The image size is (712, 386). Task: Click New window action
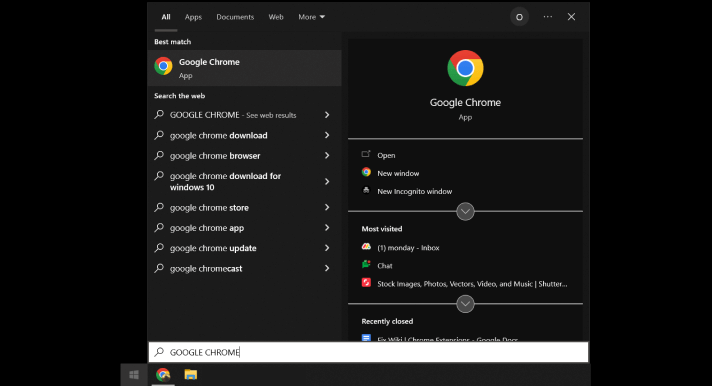(x=398, y=173)
